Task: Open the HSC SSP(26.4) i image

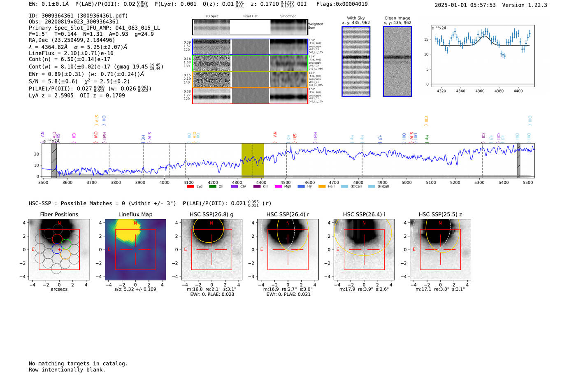Action: pyautogui.click(x=364, y=249)
